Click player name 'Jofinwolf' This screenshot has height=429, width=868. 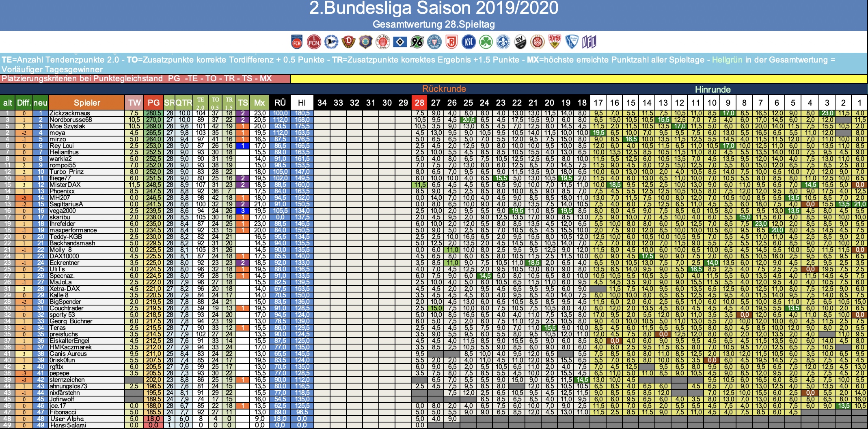coord(62,399)
